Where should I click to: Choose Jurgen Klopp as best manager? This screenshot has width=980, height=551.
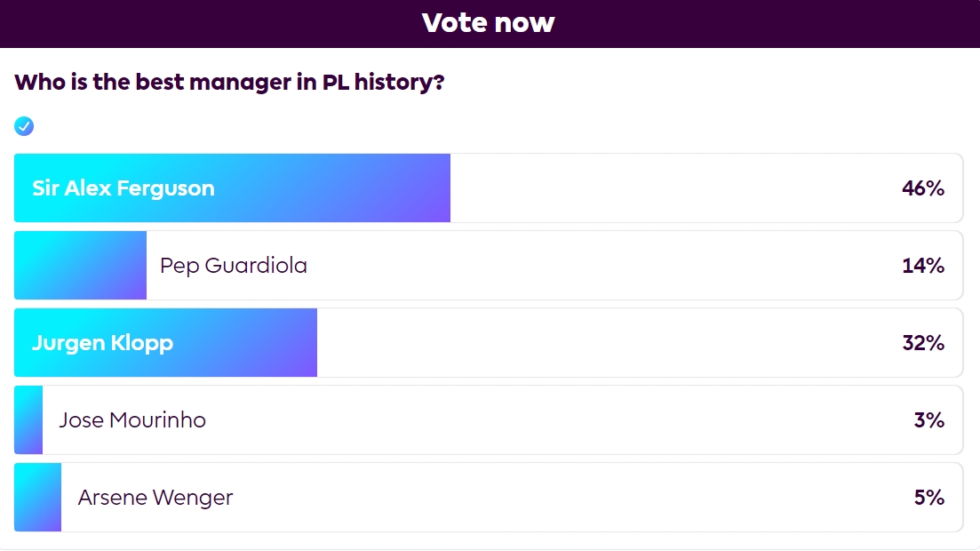point(102,343)
